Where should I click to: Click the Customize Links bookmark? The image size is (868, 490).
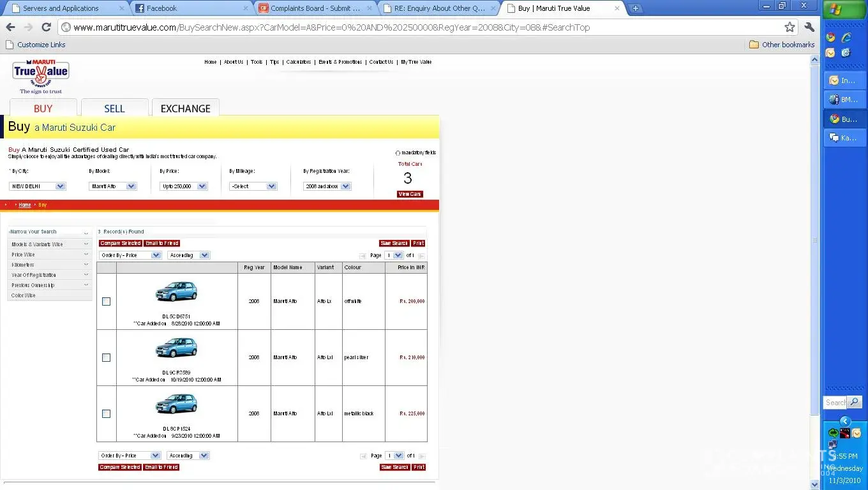[36, 45]
